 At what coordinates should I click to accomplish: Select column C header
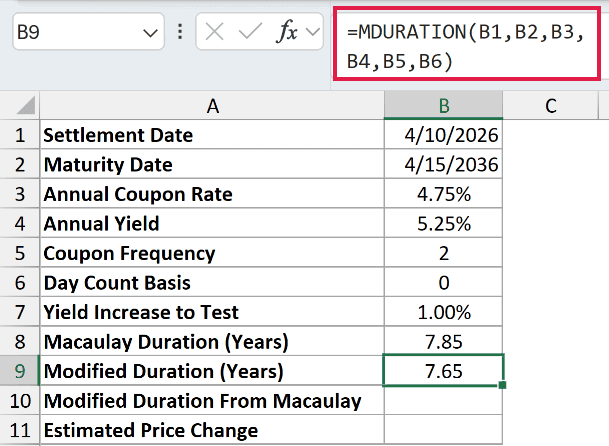(x=550, y=106)
